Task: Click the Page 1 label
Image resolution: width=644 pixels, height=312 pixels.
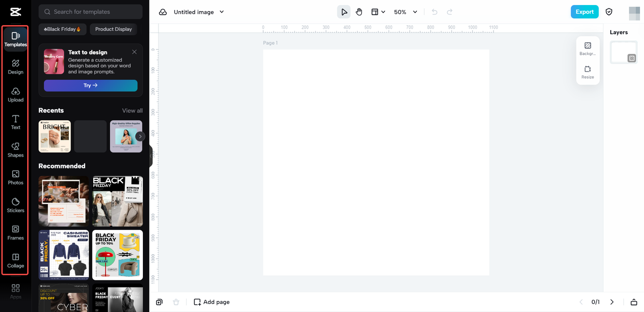Action: [270, 43]
